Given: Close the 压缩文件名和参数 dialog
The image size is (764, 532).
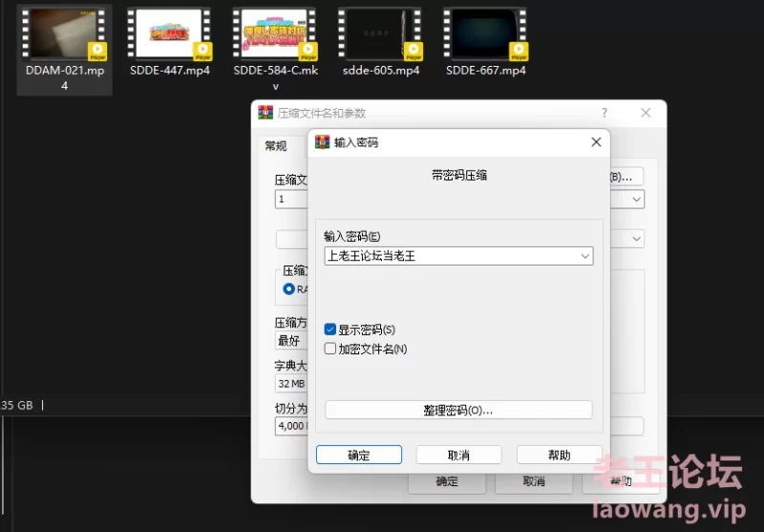Looking at the screenshot, I should pos(646,113).
